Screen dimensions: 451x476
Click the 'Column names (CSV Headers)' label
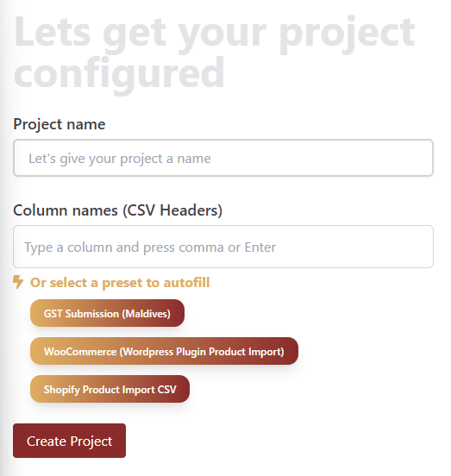118,210
